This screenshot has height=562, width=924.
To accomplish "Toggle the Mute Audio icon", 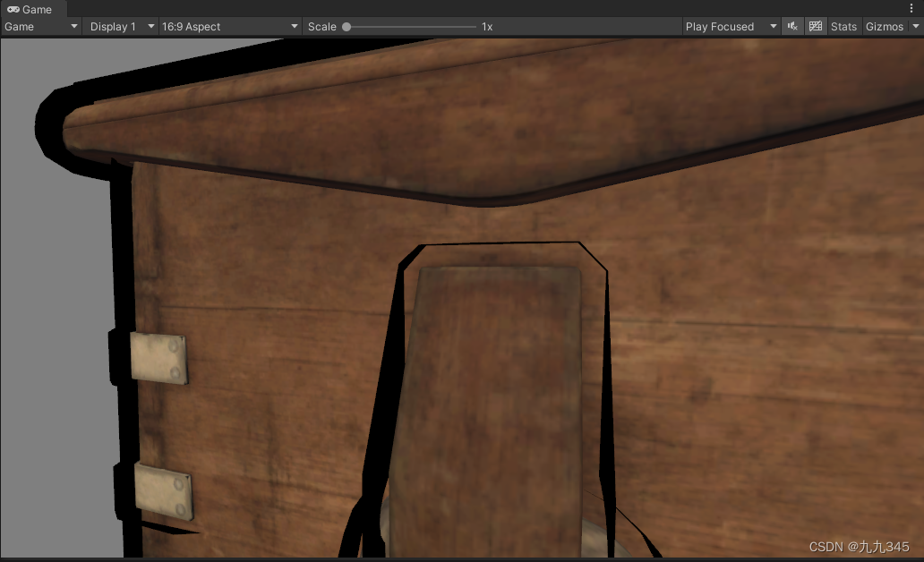I will click(x=792, y=27).
